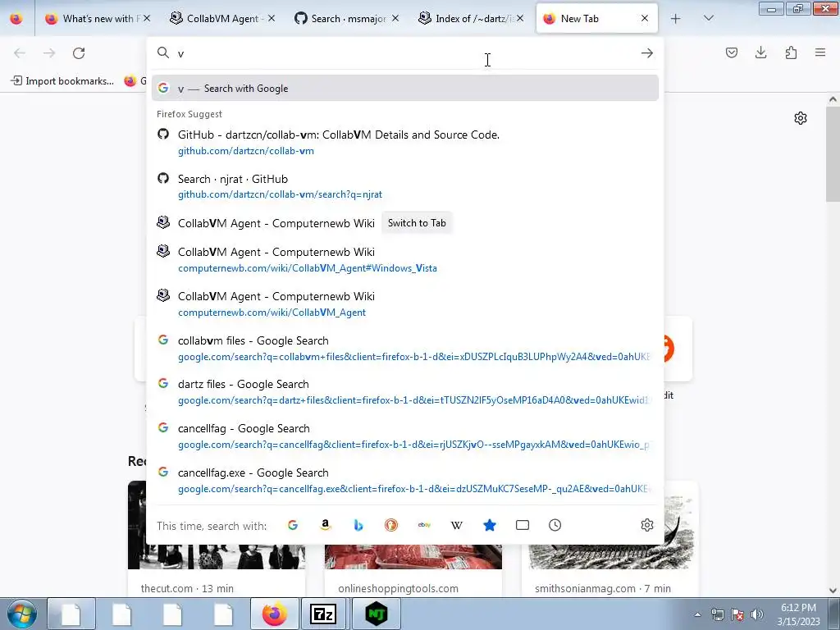Click the Firefox View icon in tab strip
Screen dimensions: 840x630
click(16, 19)
